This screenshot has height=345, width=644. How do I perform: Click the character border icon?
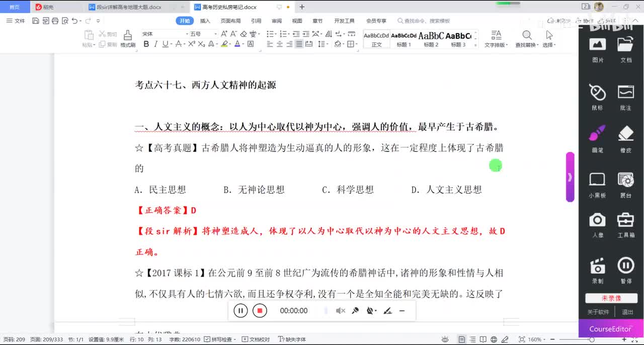coord(251,44)
